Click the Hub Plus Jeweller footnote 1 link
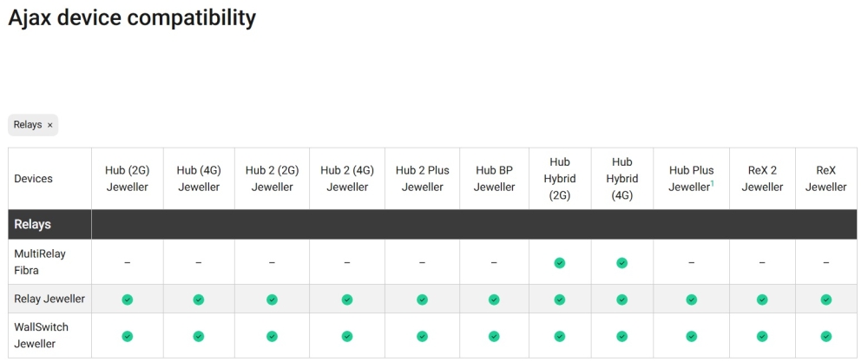The image size is (868, 362). click(712, 182)
